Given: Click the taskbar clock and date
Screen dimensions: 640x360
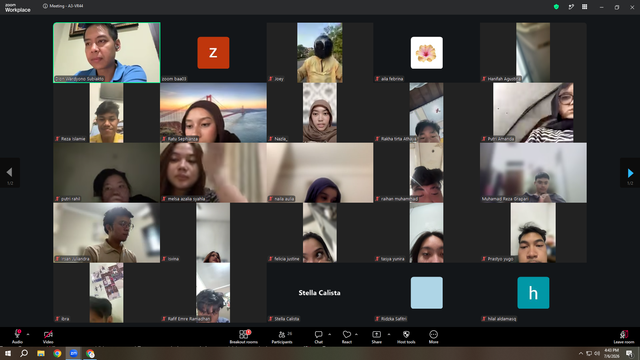Looking at the screenshot, I should coord(611,353).
